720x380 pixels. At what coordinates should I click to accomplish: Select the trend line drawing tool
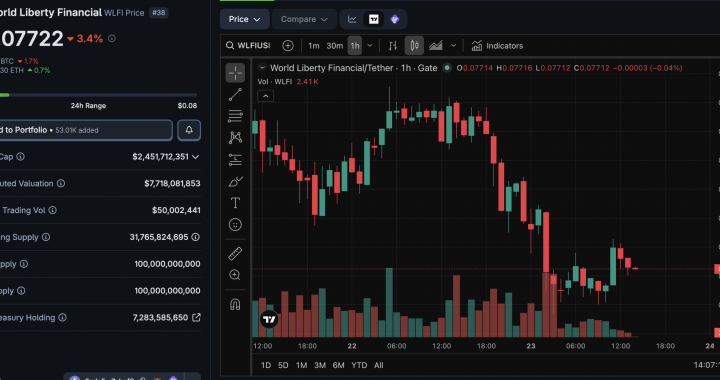(235, 95)
